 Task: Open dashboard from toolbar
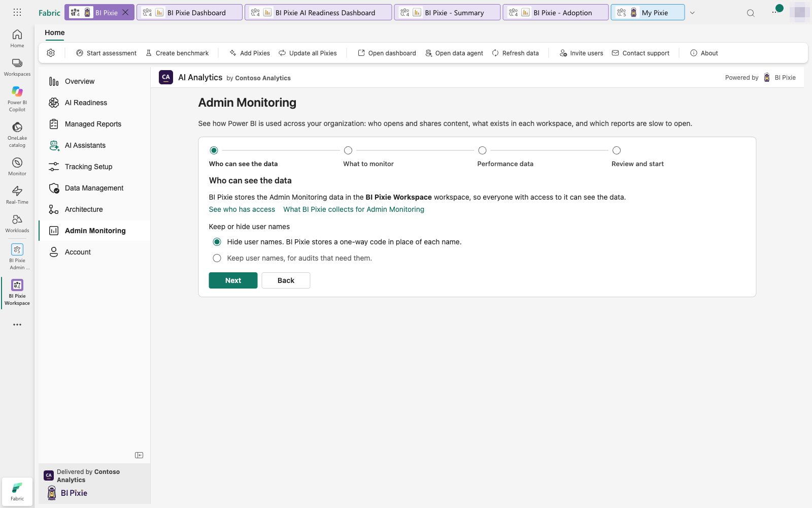click(x=387, y=53)
